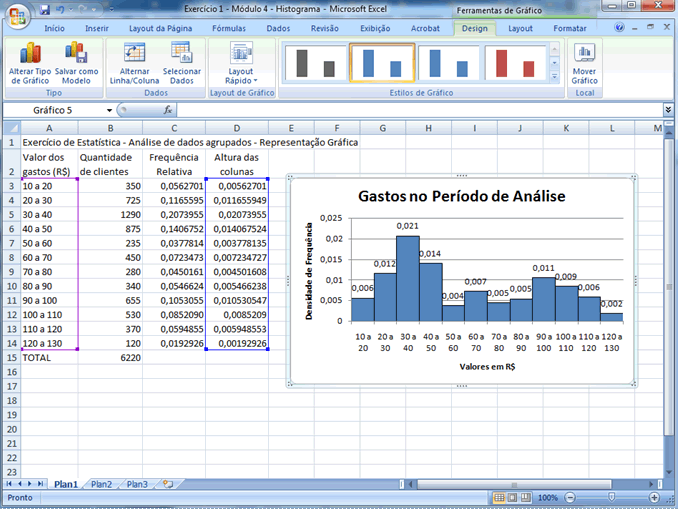Click the 100% zoom level label
This screenshot has width=679, height=510.
(x=548, y=497)
